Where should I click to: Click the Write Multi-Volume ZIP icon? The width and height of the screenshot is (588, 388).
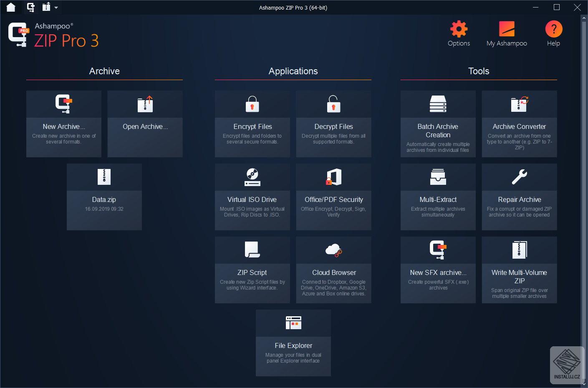point(520,250)
